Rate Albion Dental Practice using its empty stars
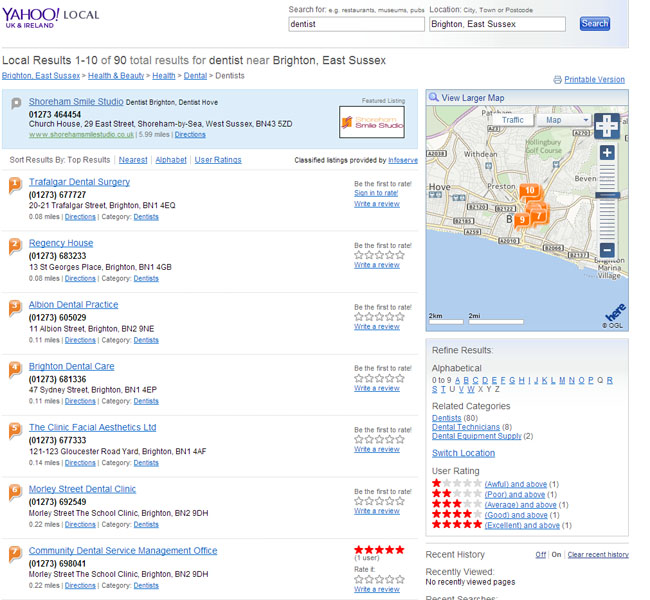 [x=379, y=317]
